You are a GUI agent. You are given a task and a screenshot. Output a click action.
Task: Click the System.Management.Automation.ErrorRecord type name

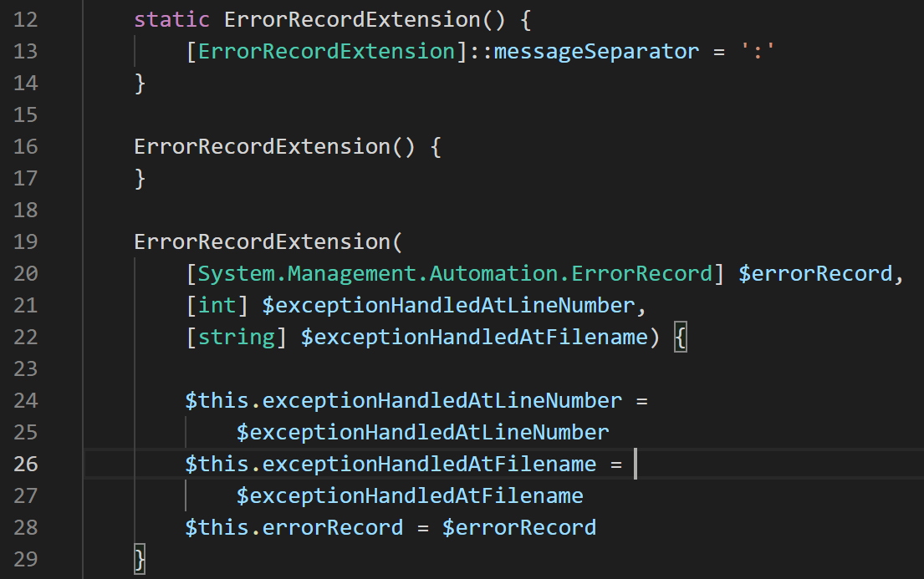tap(456, 274)
